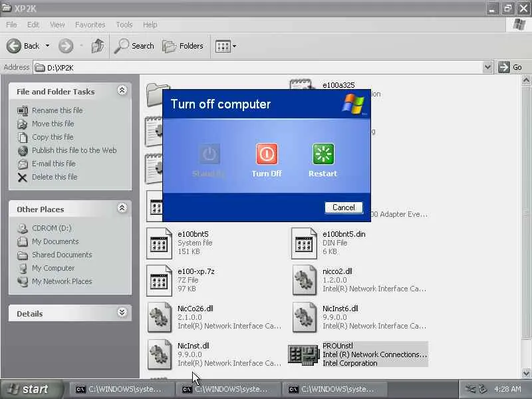Image resolution: width=532 pixels, height=399 pixels.
Task: Select the PROUnstl application icon
Action: tap(304, 355)
